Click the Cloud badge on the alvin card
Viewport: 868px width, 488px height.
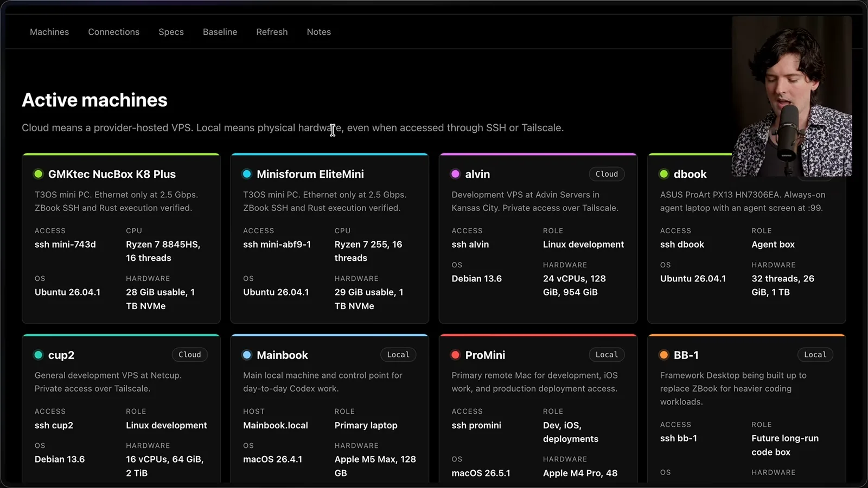[607, 174]
